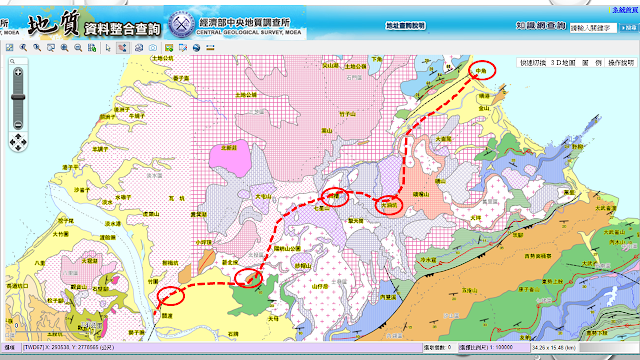Select the second magnifier tool in toolbar
This screenshot has width=640, height=360.
pos(23,48)
